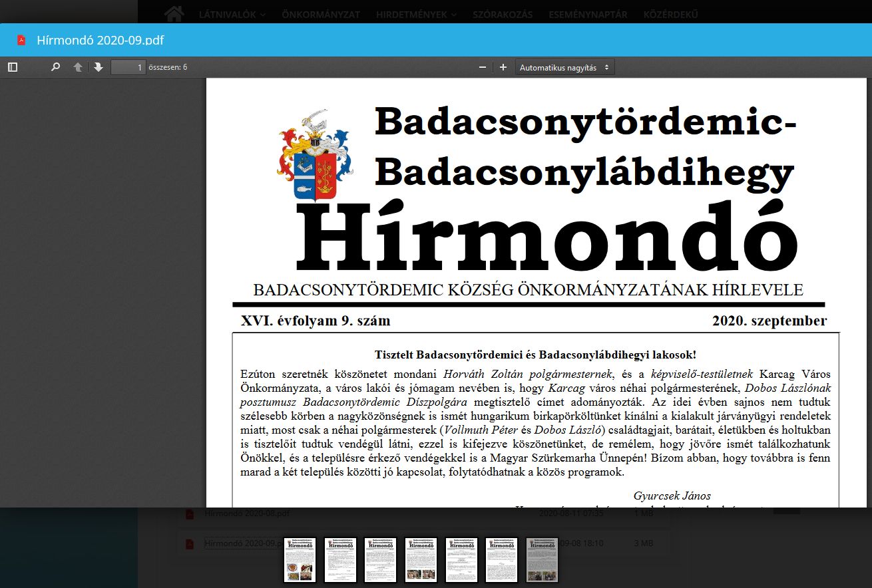The width and height of the screenshot is (872, 588).
Task: Click PDF icon beside Hírmondó 2020-08.pdf in background list
Action: click(190, 514)
